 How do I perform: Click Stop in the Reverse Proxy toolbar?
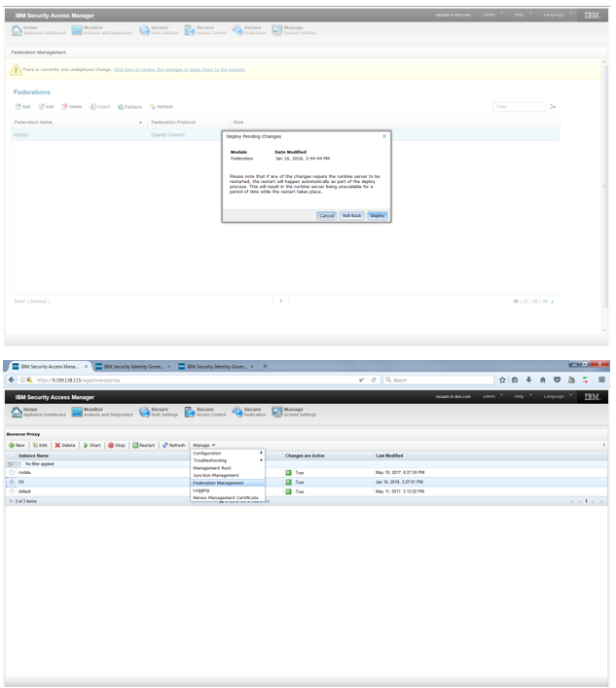click(x=117, y=445)
